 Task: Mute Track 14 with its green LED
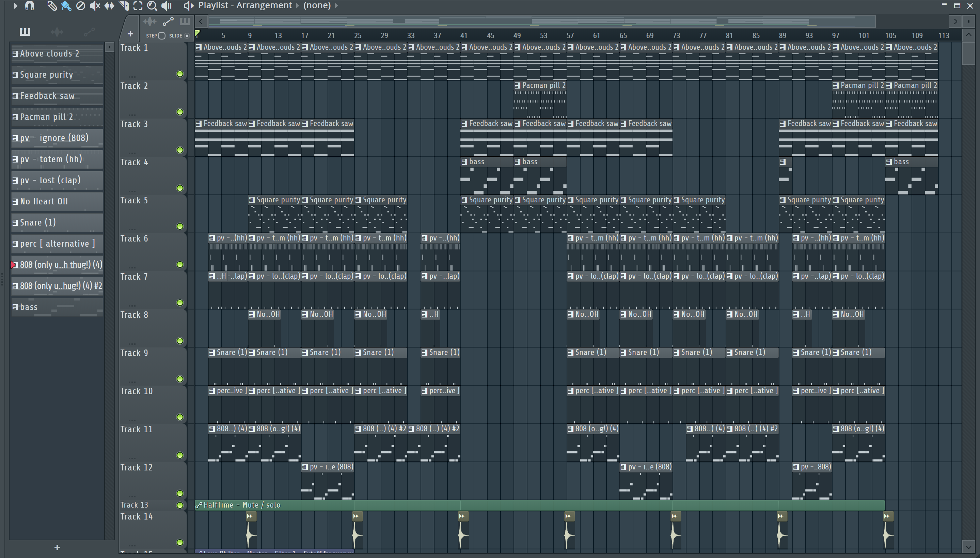click(x=179, y=542)
